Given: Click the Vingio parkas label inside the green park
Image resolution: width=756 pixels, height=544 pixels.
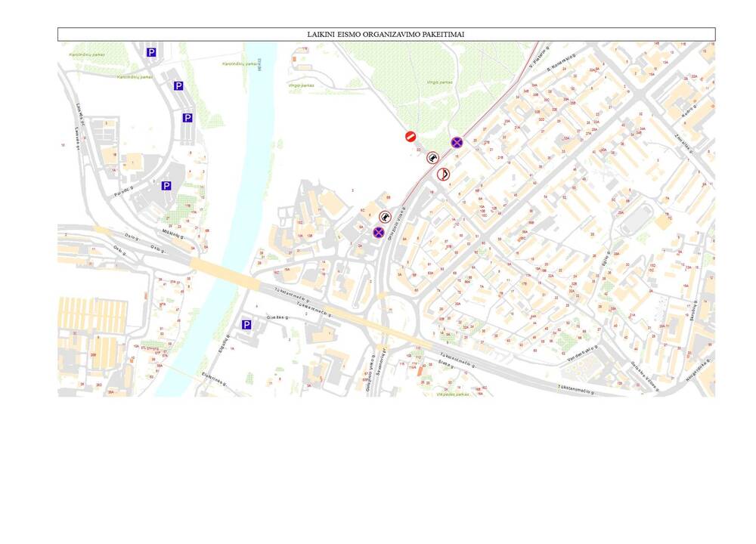Looking at the screenshot, I should click(x=440, y=82).
